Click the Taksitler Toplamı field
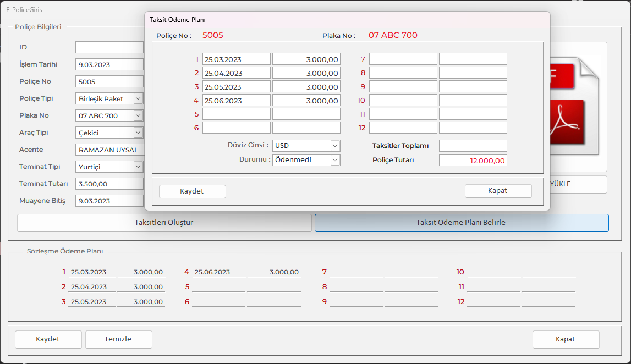The width and height of the screenshot is (631, 364). 473,146
